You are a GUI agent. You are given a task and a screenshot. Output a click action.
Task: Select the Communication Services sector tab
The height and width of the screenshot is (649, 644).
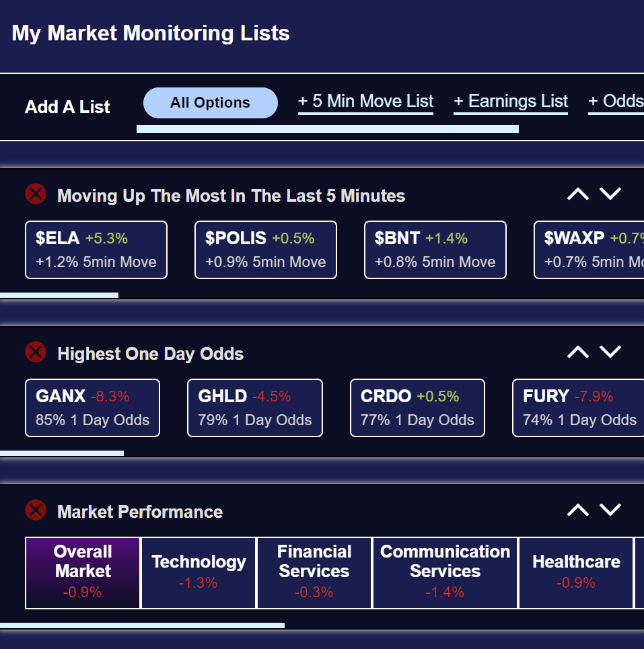click(445, 573)
